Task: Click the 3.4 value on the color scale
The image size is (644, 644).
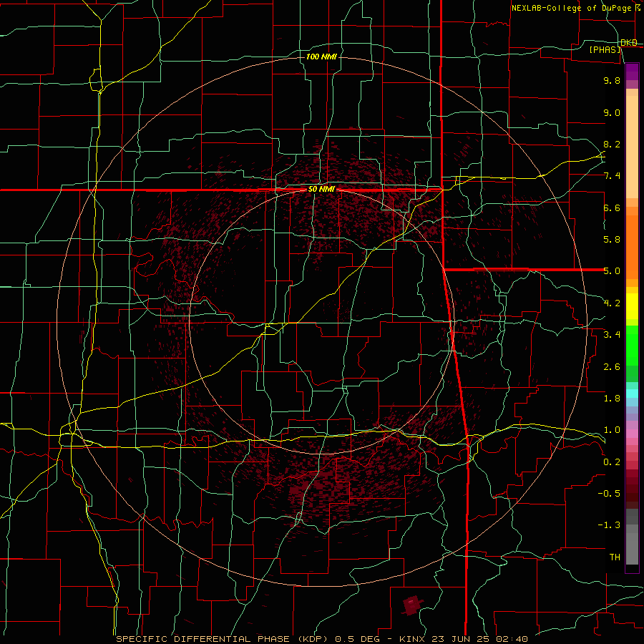Action: pos(612,335)
